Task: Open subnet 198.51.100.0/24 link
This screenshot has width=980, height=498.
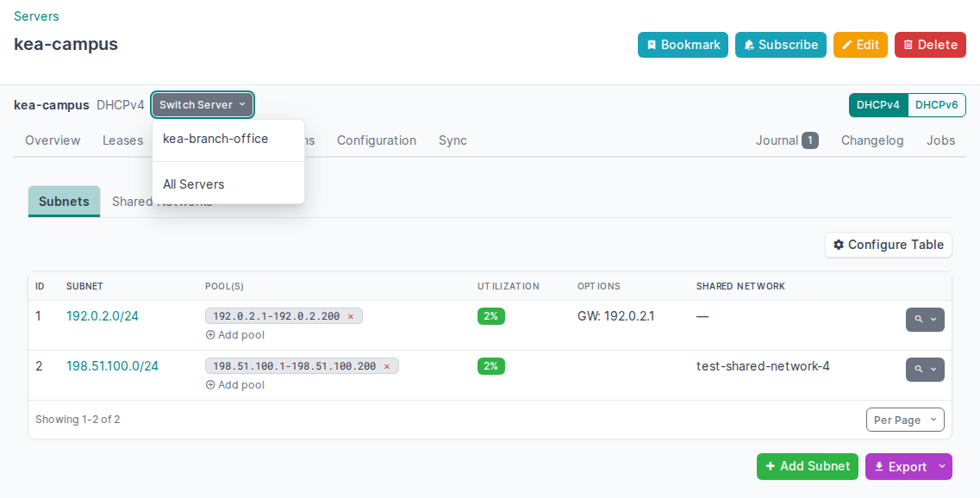Action: pos(113,366)
